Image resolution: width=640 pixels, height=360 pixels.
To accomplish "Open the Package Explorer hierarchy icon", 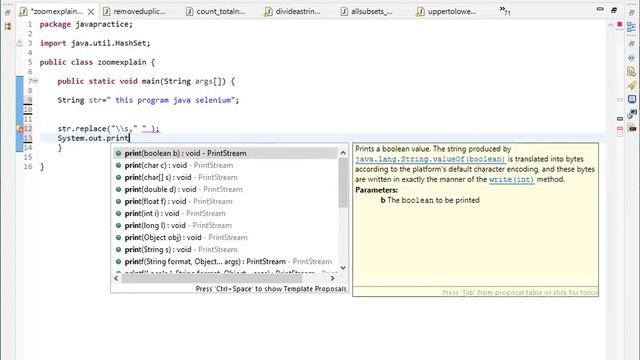I will [8, 27].
